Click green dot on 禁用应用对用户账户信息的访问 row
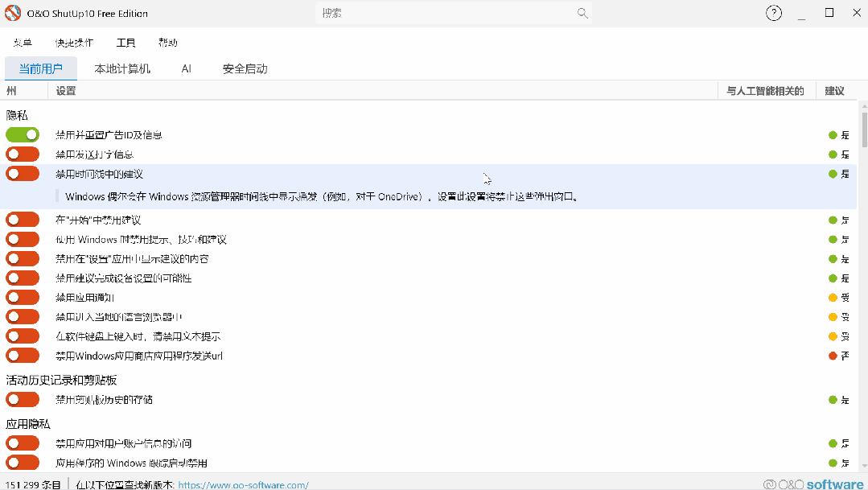 point(833,443)
